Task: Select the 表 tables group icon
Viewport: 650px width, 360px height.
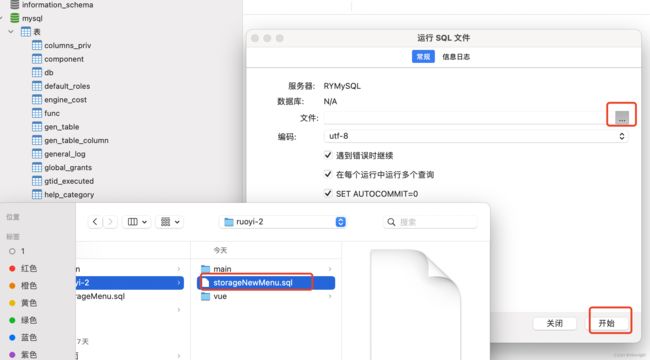Action: pos(26,32)
